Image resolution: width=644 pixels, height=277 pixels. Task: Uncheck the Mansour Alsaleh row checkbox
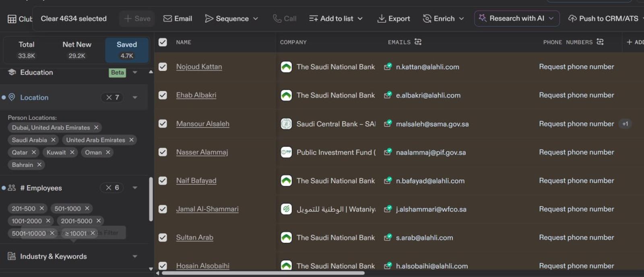click(x=163, y=124)
